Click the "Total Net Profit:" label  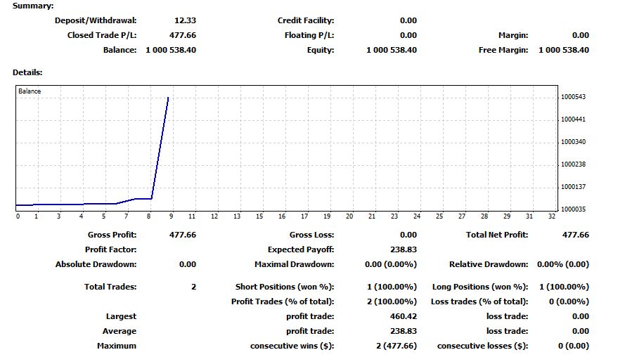[x=497, y=235]
